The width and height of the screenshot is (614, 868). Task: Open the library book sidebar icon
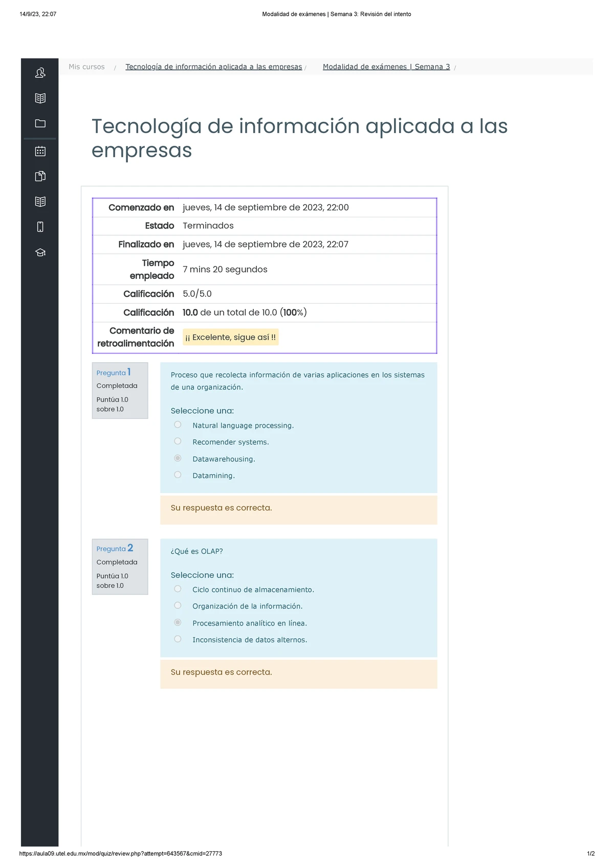(40, 201)
